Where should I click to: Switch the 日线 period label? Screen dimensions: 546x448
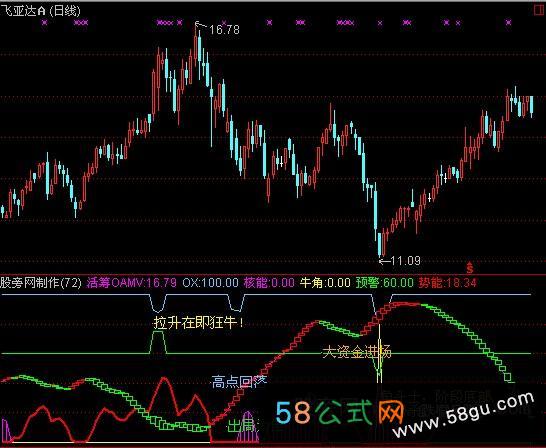point(65,11)
